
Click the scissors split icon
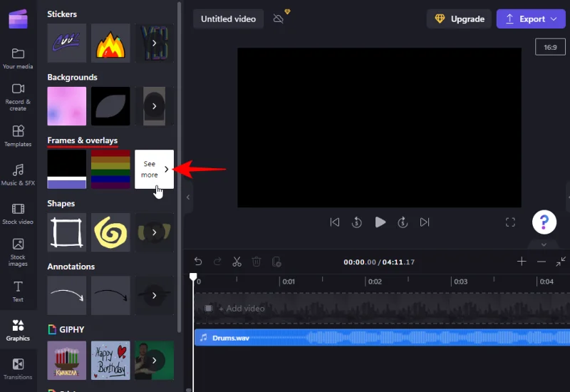237,262
